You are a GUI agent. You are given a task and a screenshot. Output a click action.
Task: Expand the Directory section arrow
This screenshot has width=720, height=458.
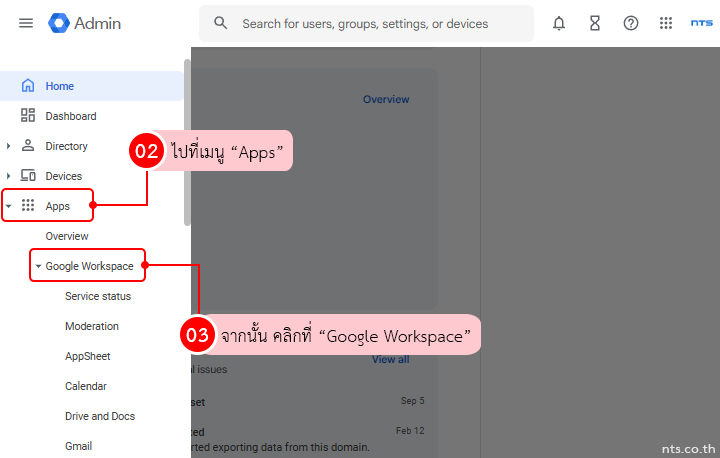pyautogui.click(x=9, y=146)
